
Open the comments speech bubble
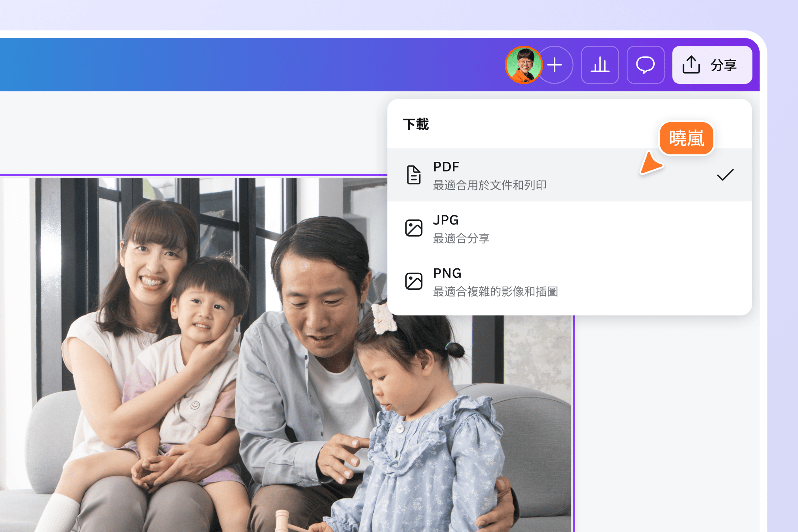pos(645,65)
